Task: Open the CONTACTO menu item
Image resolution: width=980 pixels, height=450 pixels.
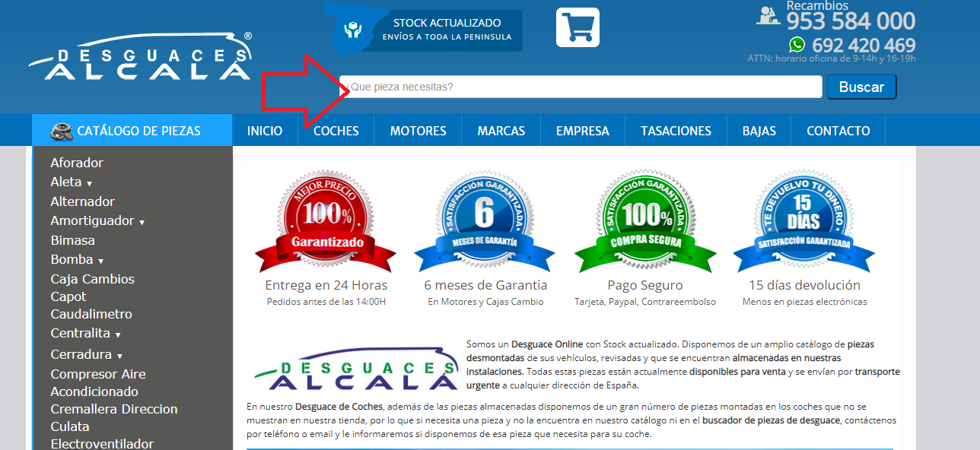Action: (838, 131)
